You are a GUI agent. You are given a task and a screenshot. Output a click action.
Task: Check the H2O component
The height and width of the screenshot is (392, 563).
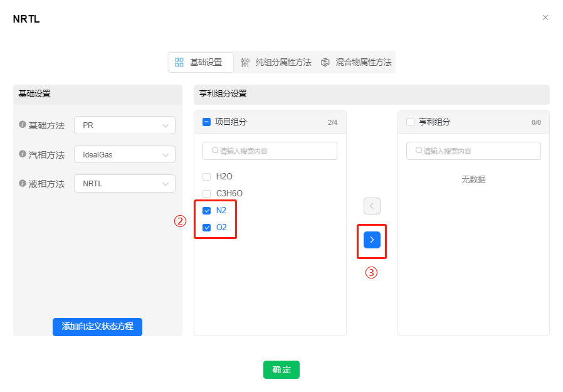pos(206,177)
